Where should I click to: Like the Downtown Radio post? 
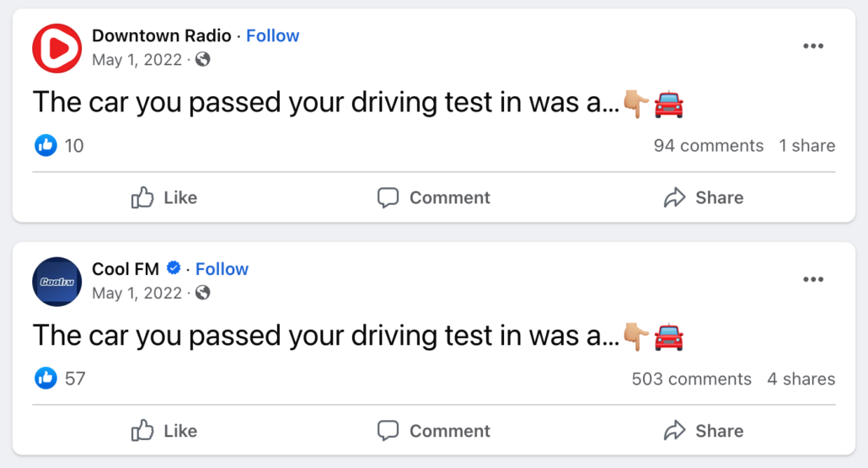tap(164, 198)
